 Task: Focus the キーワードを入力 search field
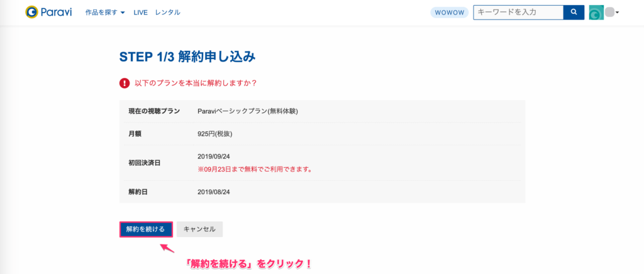point(518,13)
